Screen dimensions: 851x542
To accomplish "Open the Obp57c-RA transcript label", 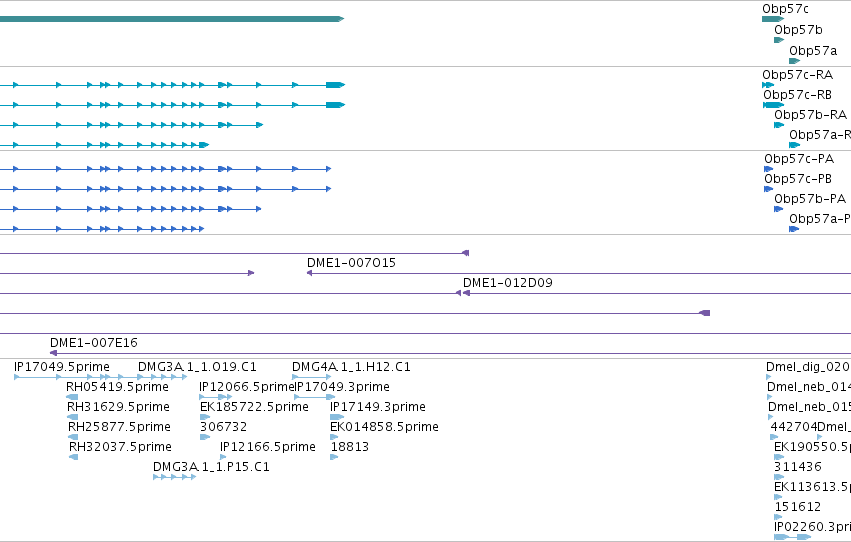I will 797,75.
